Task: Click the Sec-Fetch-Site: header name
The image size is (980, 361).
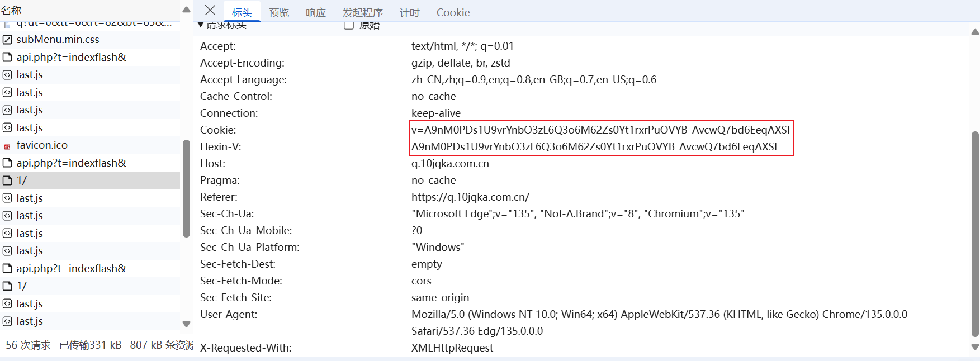Action: [236, 297]
